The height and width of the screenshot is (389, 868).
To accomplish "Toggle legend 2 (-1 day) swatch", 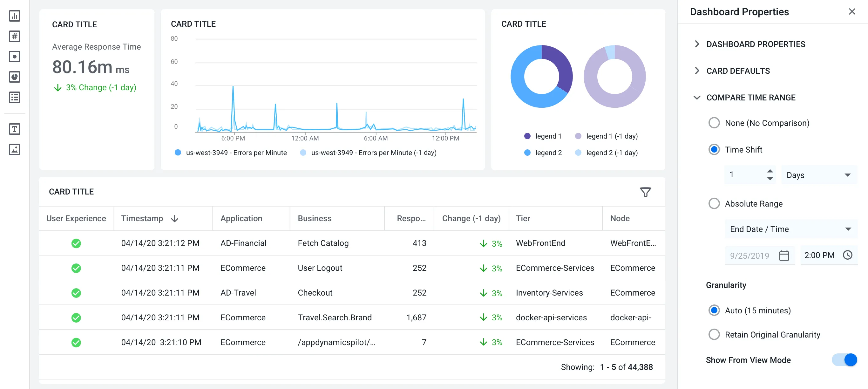I will [578, 152].
